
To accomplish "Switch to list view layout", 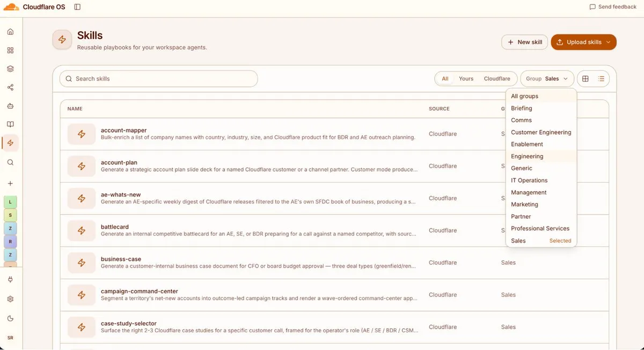I will [x=601, y=79].
